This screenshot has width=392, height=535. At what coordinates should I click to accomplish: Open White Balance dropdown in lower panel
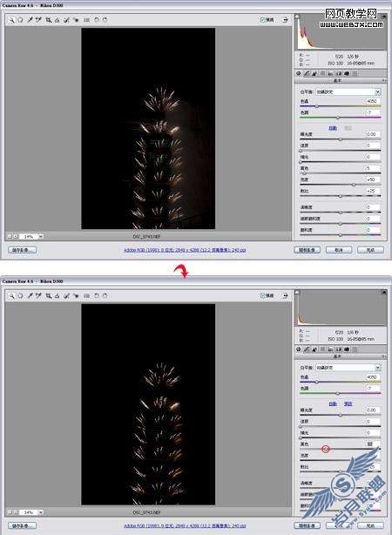point(348,368)
